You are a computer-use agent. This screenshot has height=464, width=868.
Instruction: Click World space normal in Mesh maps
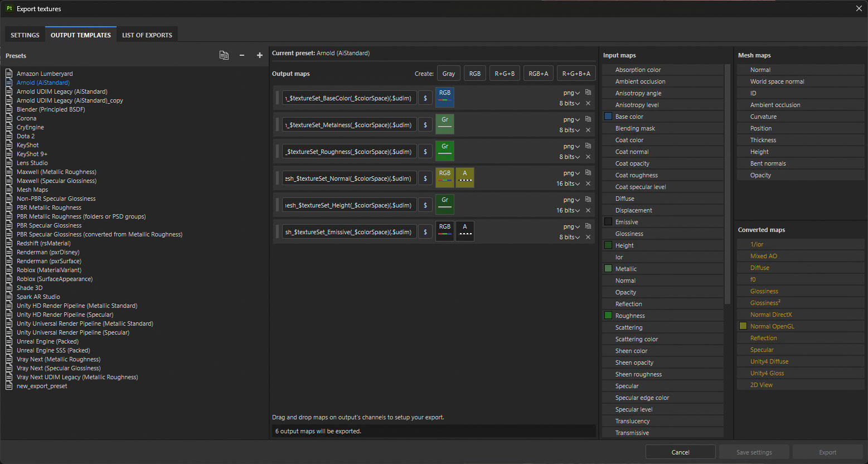click(x=801, y=81)
